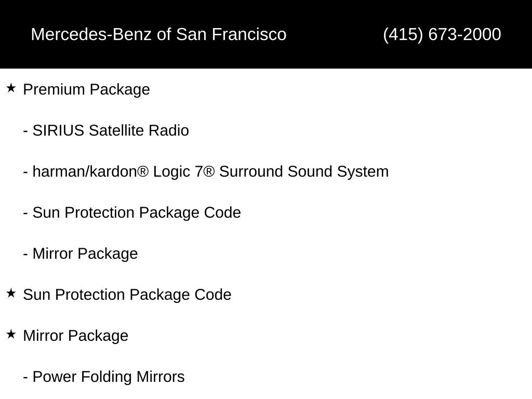Click the indented Sun Protection Package Code line
The width and height of the screenshot is (532, 399).
[132, 213]
